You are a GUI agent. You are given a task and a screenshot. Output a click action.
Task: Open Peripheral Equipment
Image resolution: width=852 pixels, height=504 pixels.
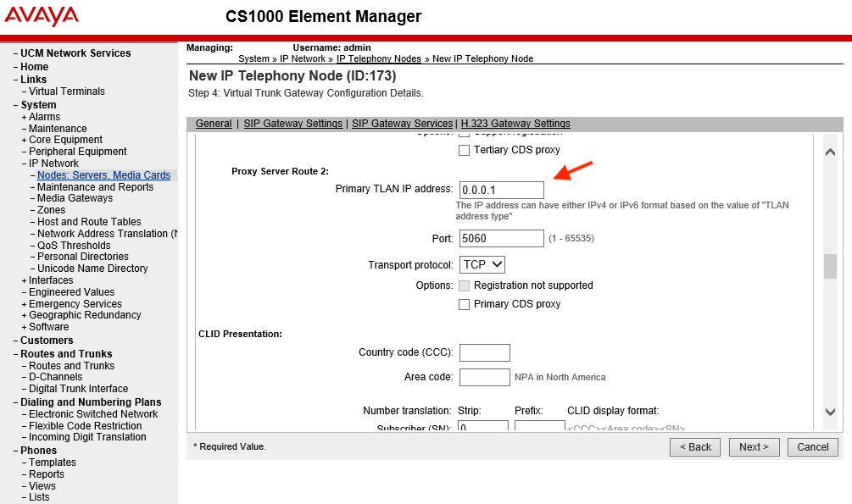(78, 152)
